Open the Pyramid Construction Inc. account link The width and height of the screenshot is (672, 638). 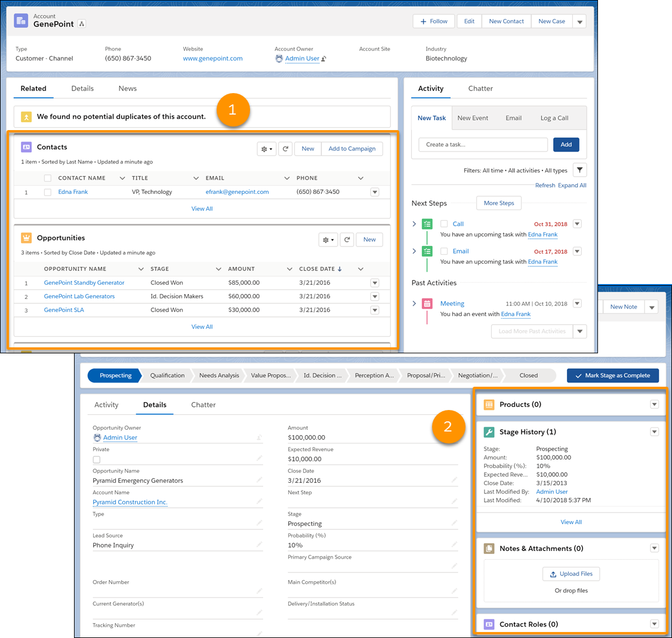tap(130, 502)
